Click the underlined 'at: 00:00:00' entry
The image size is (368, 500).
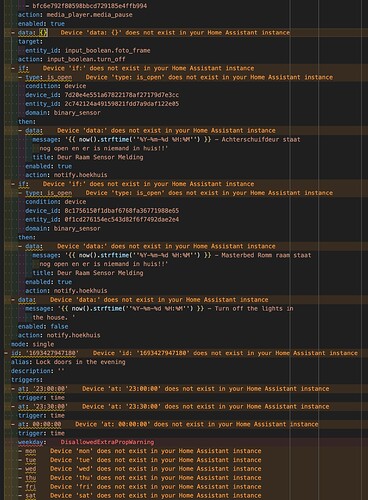point(40,424)
